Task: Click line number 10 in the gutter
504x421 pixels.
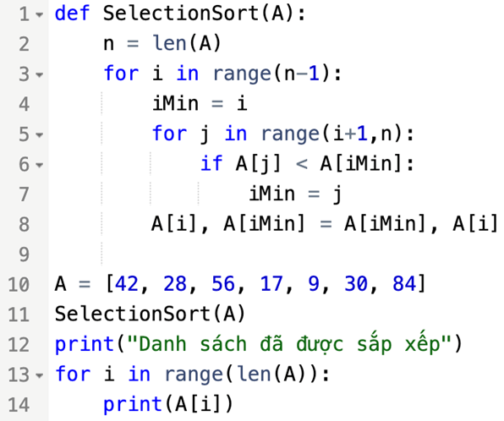Action: 19,285
